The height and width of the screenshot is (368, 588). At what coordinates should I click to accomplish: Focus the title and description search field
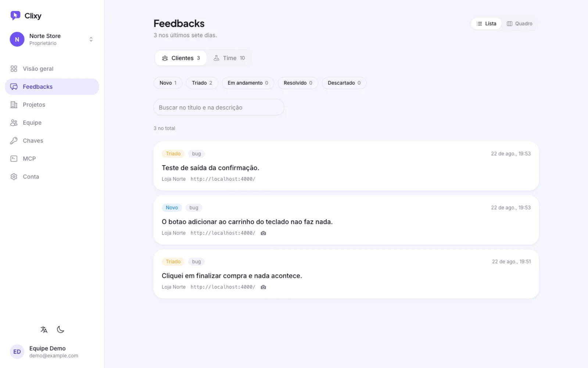[219, 107]
